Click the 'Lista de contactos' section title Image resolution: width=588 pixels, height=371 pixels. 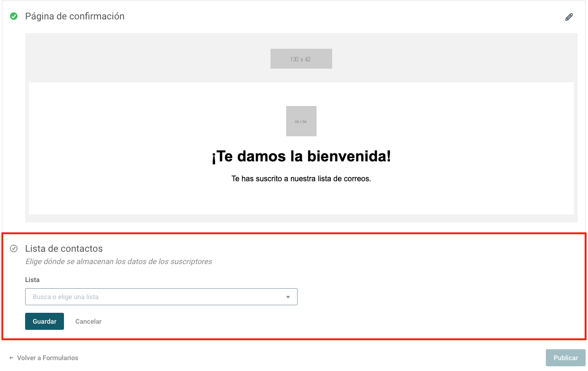[64, 248]
